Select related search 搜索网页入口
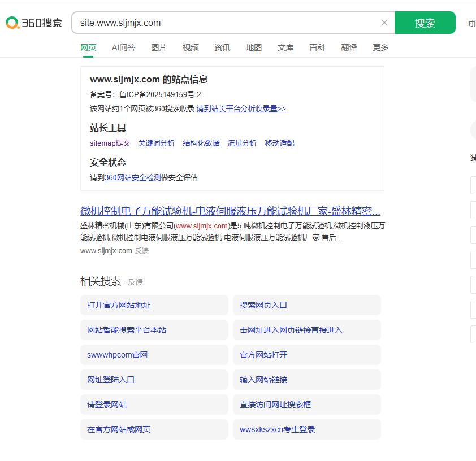Viewport: 476px width, 461px height. tap(306, 305)
